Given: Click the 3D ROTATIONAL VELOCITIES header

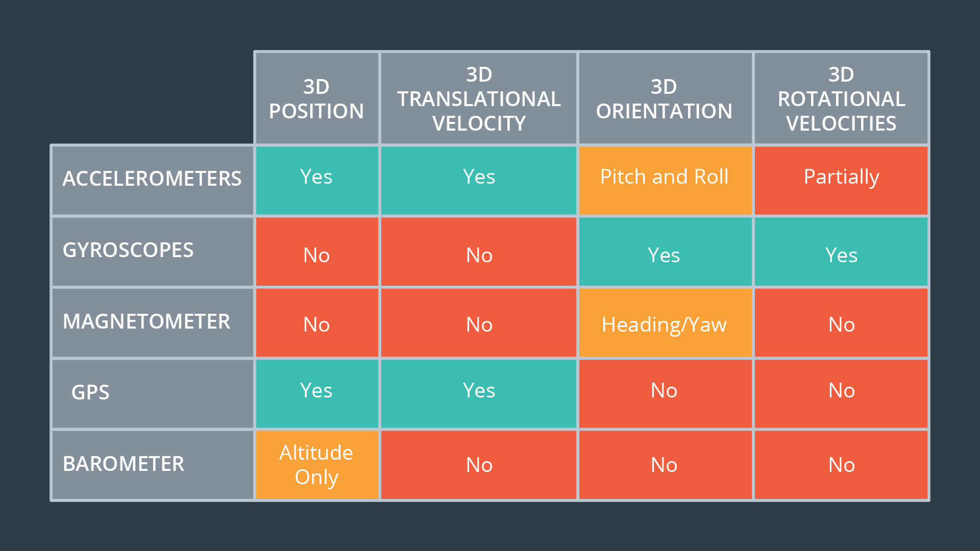Looking at the screenshot, I should tap(841, 98).
